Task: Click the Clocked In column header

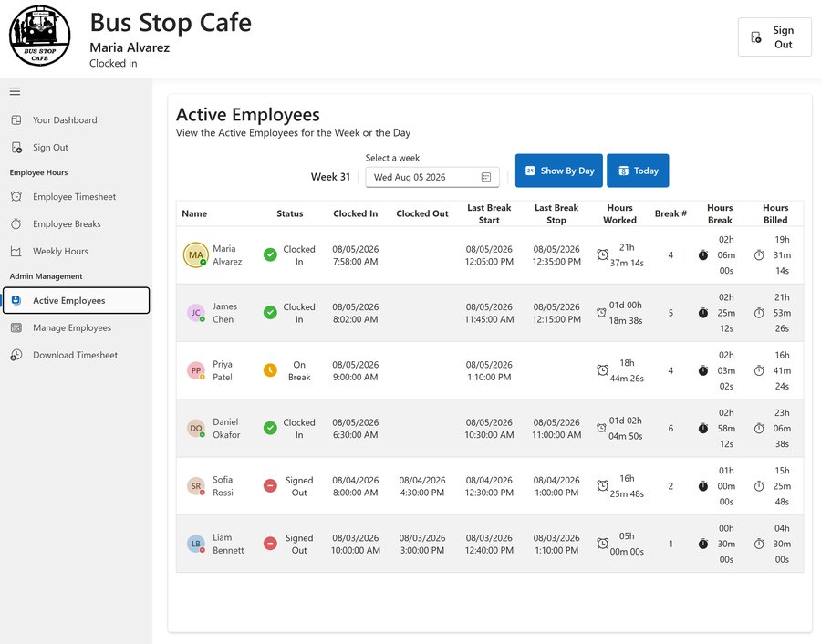Action: coord(355,213)
